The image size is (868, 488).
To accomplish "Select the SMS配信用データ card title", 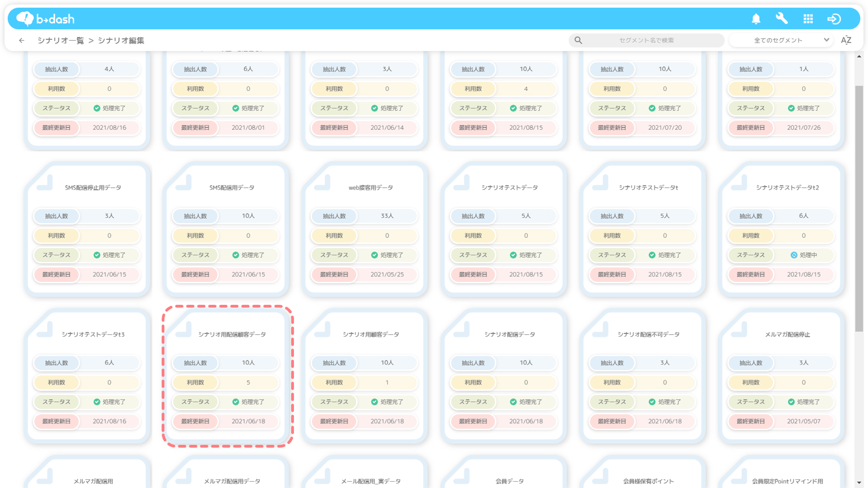I will (232, 188).
